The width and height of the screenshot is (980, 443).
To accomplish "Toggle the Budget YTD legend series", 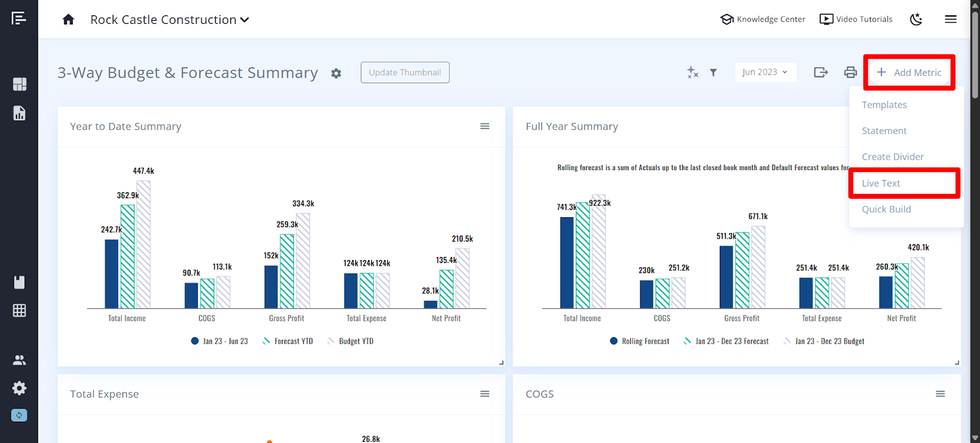I will pos(350,341).
